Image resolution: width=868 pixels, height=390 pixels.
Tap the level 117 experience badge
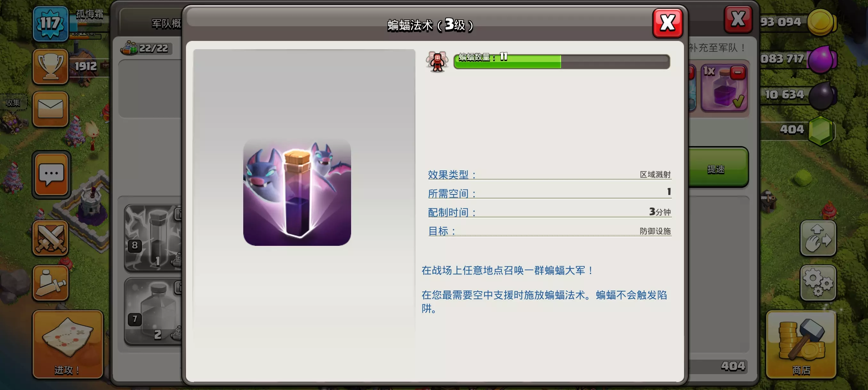50,24
